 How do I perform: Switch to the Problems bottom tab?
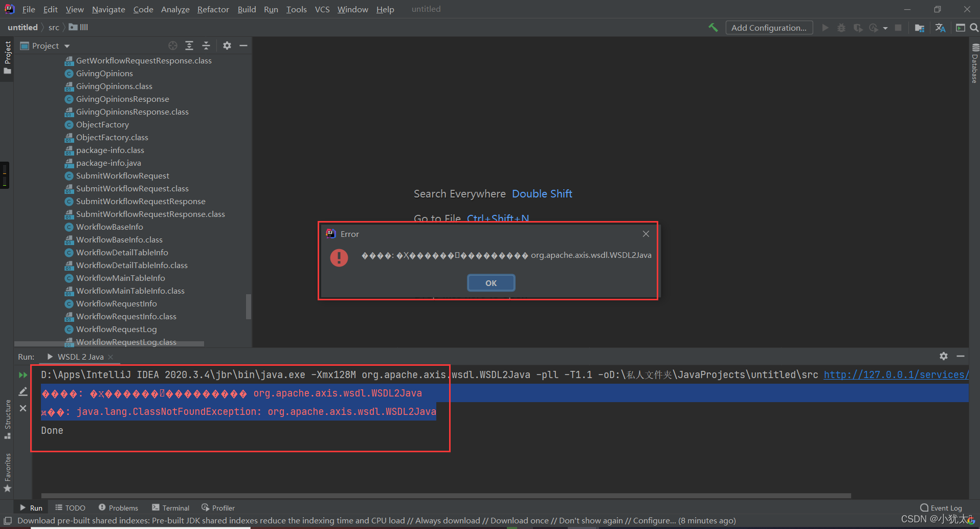tap(118, 508)
